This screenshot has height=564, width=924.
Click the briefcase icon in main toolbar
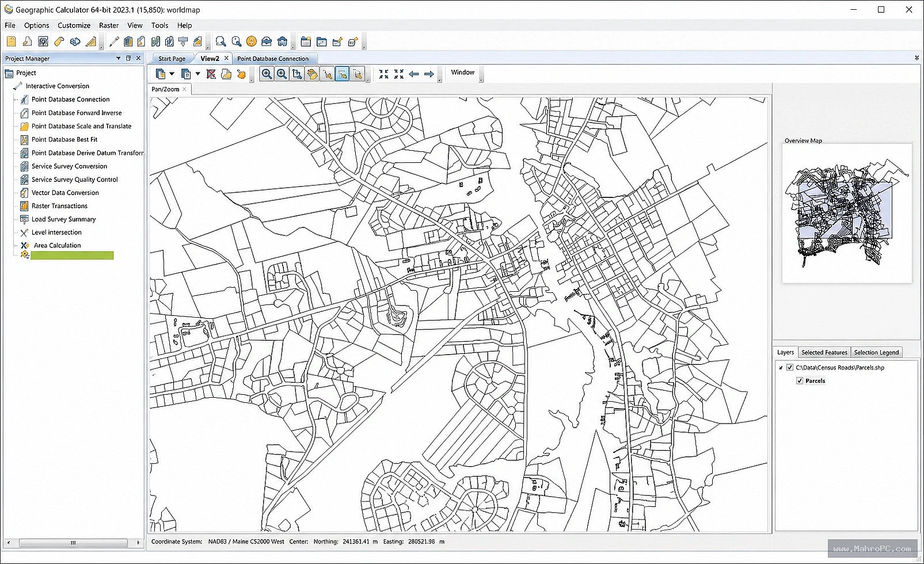(x=267, y=41)
